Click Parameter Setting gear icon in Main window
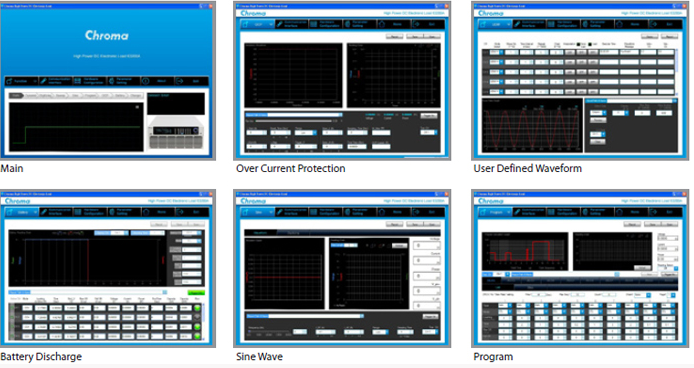Image resolution: width=694 pixels, height=368 pixels. click(112, 81)
